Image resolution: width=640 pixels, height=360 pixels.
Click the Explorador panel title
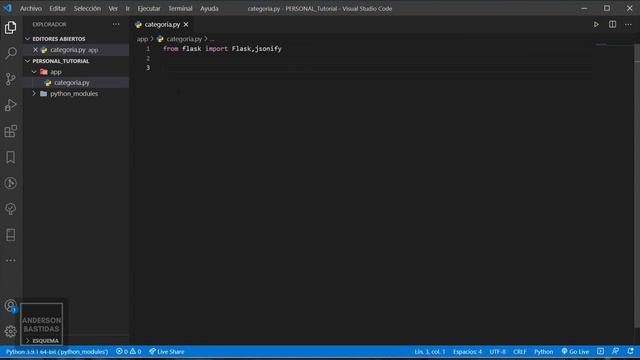49,24
